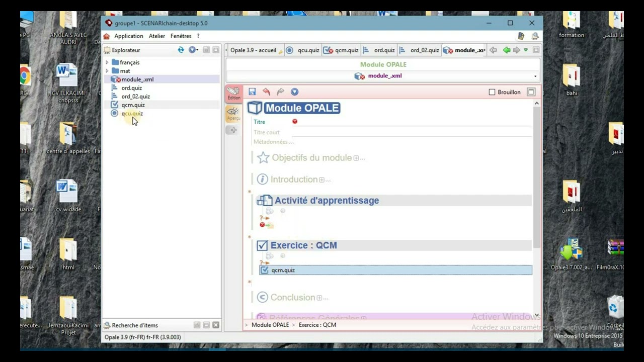Switch to Aperçu preview mode
Viewport: 644px width, 362px height.
[x=233, y=114]
